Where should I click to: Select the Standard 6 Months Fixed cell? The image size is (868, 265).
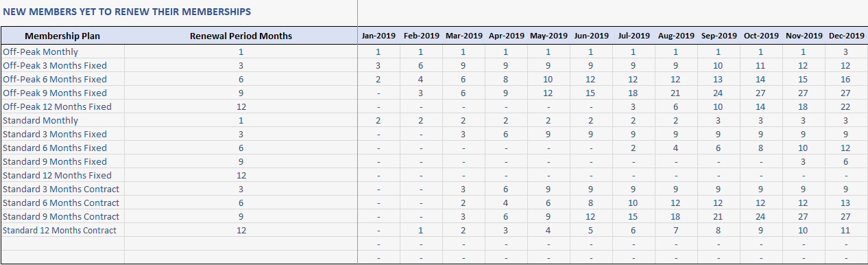point(62,148)
